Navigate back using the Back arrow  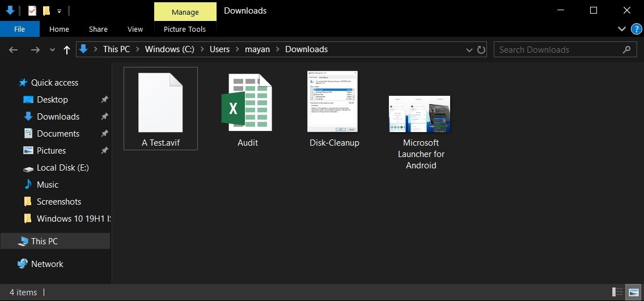tap(14, 50)
